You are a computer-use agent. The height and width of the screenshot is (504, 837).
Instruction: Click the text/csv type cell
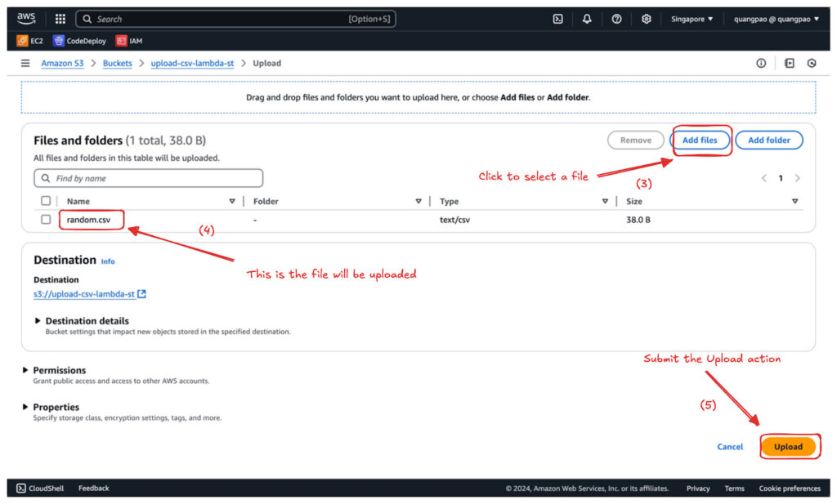tap(454, 219)
